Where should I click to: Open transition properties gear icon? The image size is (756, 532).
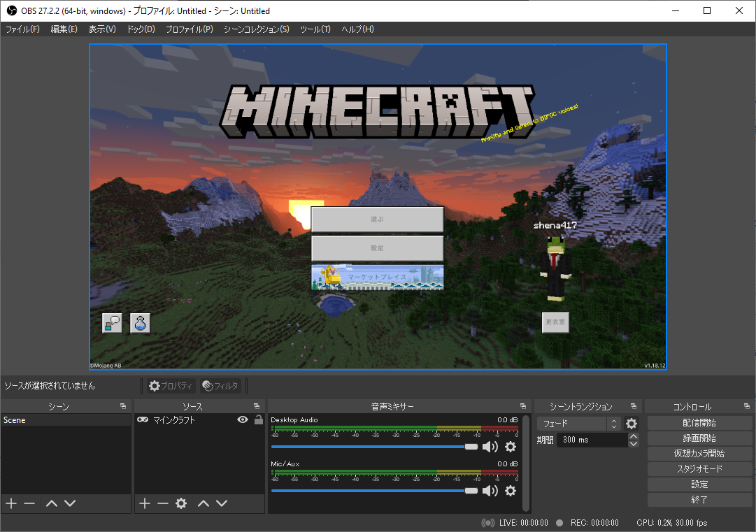pos(632,424)
